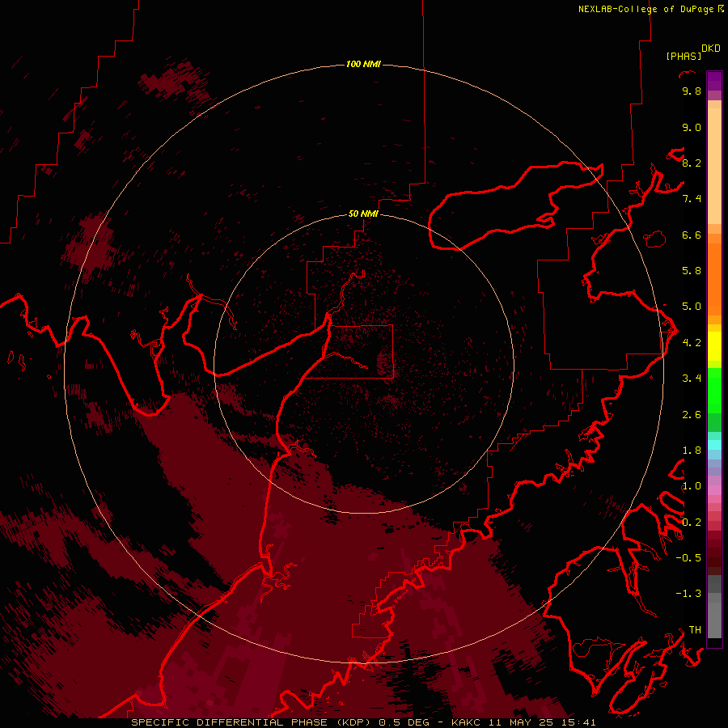Click the 4.2 value on color scale

coord(692,342)
